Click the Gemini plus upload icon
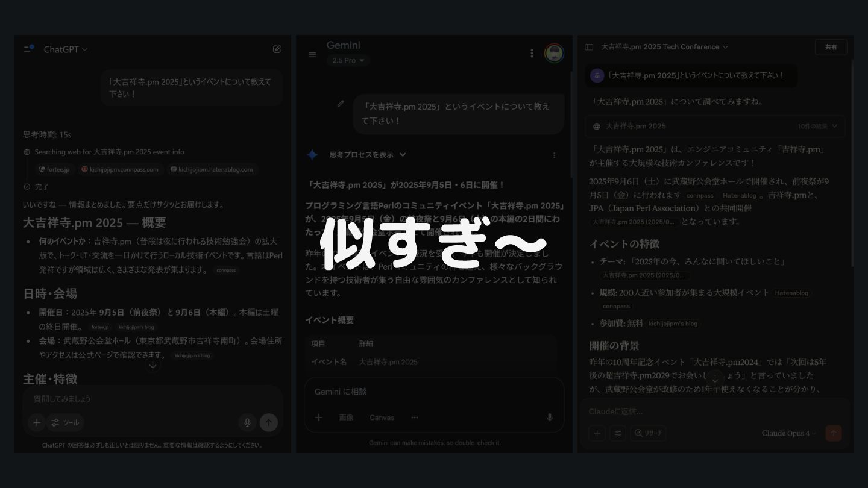The width and height of the screenshot is (868, 488). [x=319, y=417]
